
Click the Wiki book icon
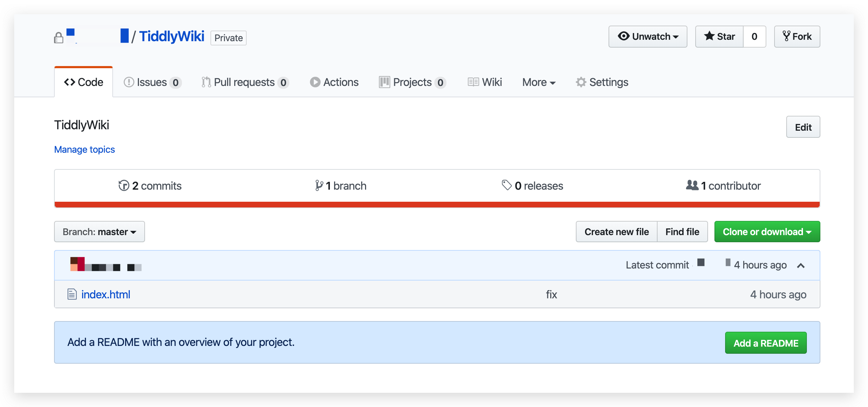pos(473,82)
